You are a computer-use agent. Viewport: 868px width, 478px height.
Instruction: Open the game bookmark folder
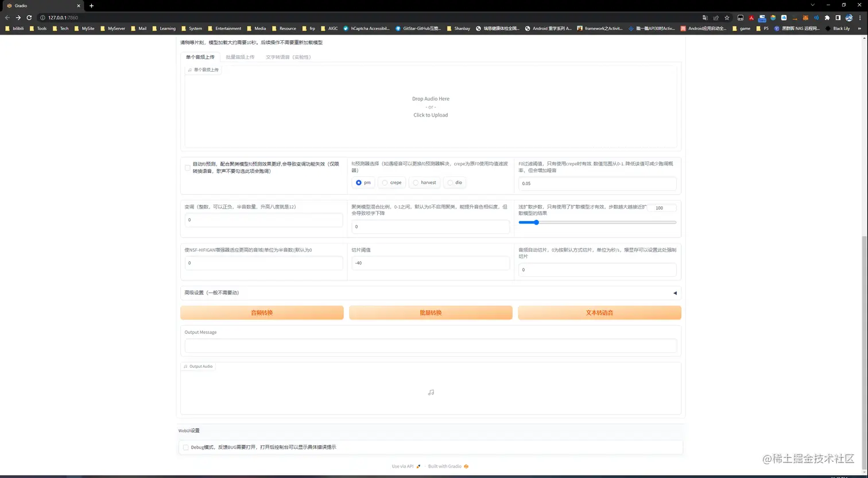point(741,28)
